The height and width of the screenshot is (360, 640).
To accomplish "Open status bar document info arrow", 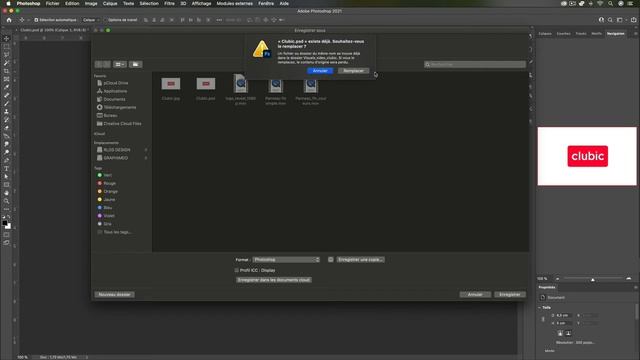I will tap(87, 357).
